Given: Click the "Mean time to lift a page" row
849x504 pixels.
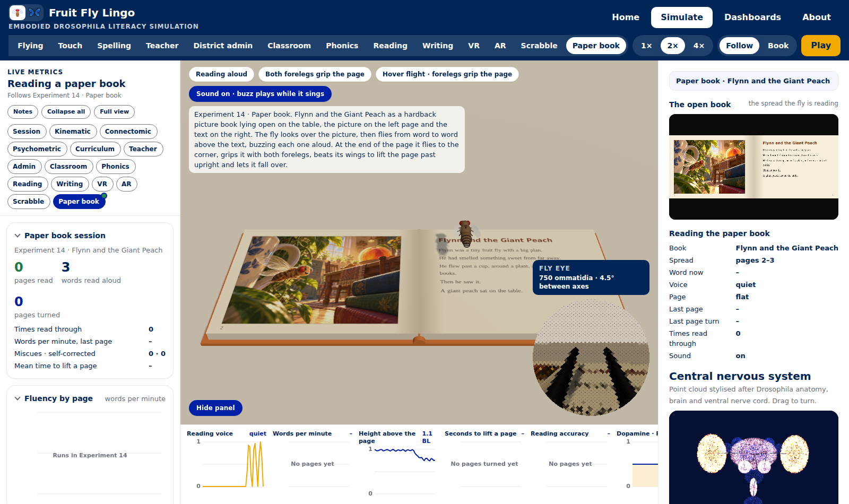Looking at the screenshot, I should coord(90,366).
